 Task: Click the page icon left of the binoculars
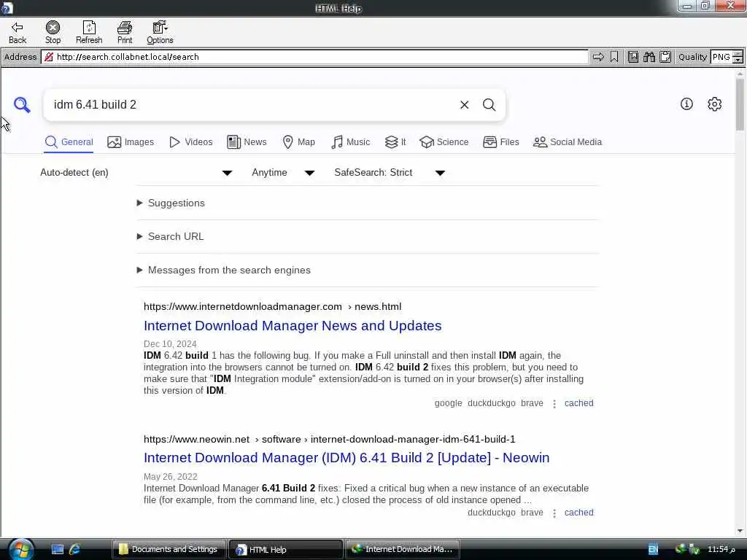click(632, 57)
